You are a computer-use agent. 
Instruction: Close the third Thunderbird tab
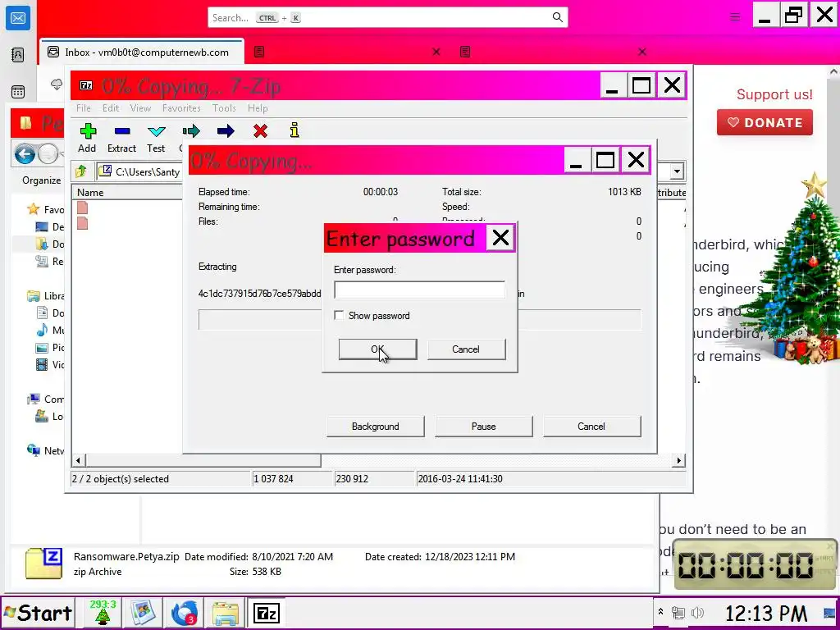(x=641, y=52)
